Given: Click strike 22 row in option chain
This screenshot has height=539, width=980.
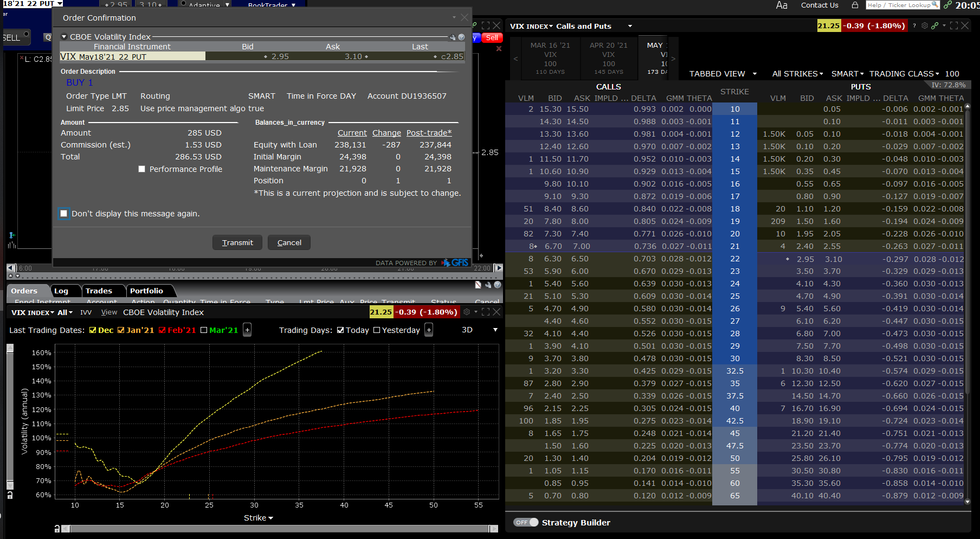Looking at the screenshot, I should pos(734,259).
